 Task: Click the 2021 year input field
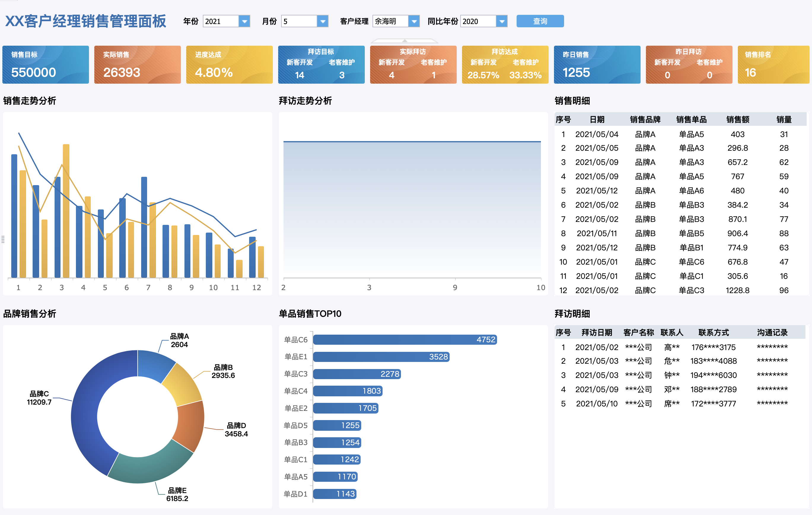coord(220,21)
